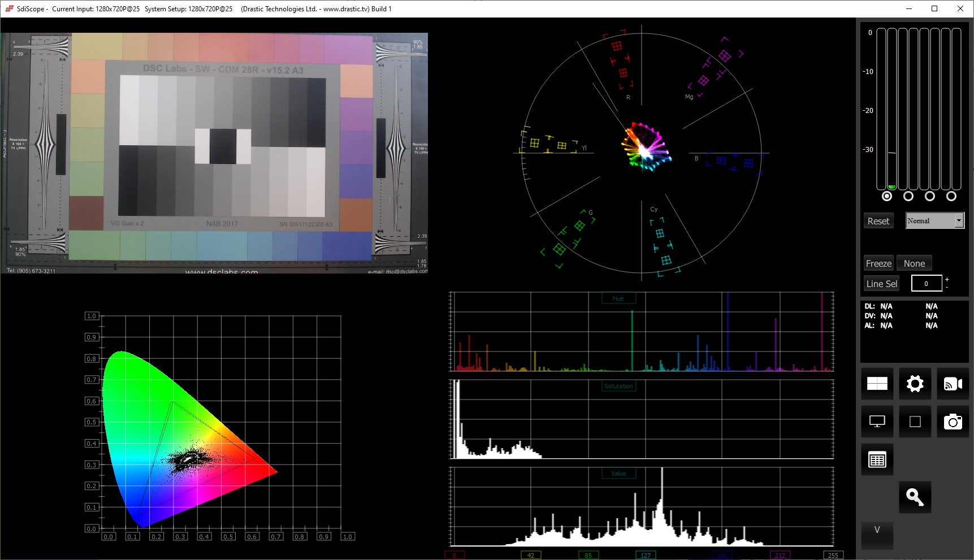The image size is (974, 560).
Task: Click the Reset button
Action: tap(878, 221)
